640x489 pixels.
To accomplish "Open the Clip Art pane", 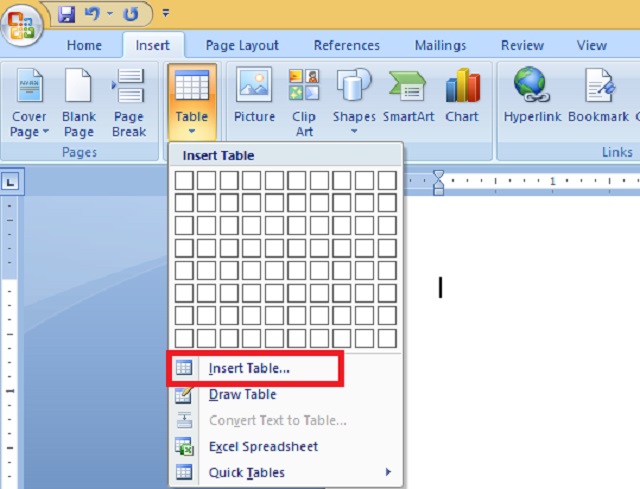I will 304,102.
